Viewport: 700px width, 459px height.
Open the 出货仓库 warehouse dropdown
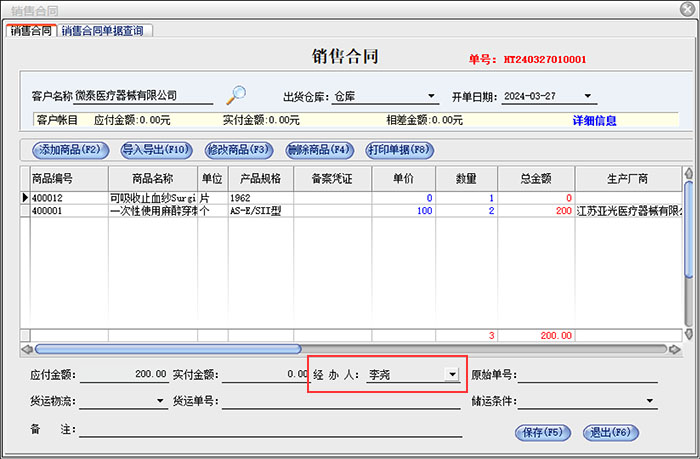click(432, 97)
